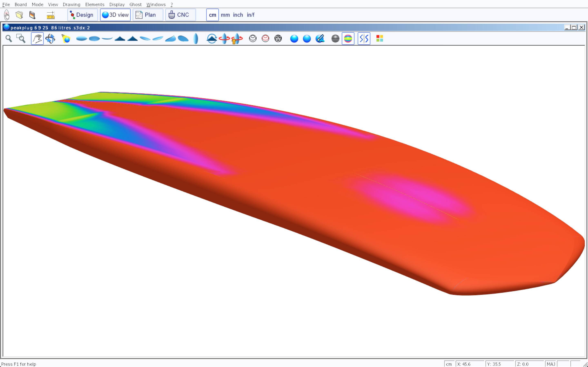Expand the Board menu
The image size is (588, 367).
pos(21,4)
